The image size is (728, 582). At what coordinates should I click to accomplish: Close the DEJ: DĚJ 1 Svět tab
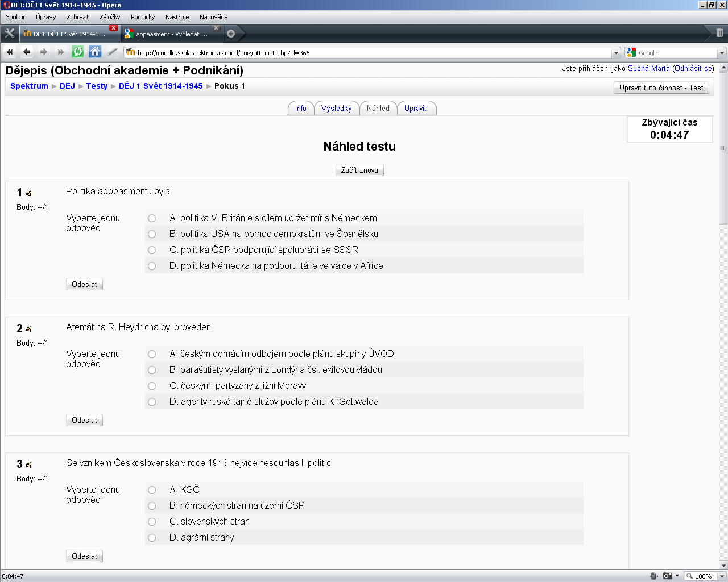[x=114, y=28]
